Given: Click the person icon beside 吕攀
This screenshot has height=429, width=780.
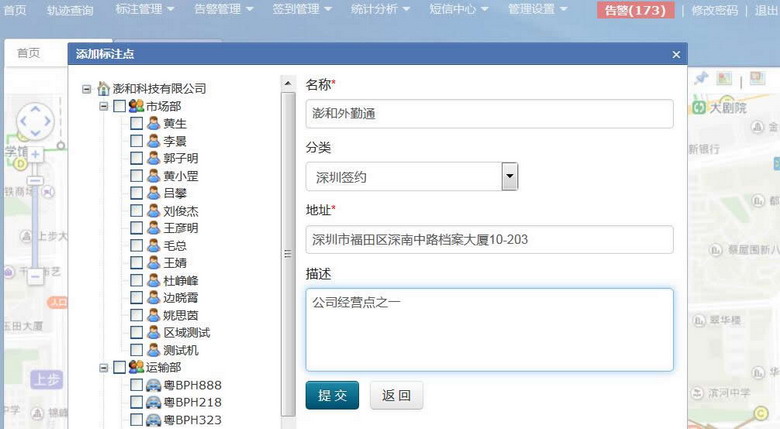Looking at the screenshot, I should tap(153, 193).
